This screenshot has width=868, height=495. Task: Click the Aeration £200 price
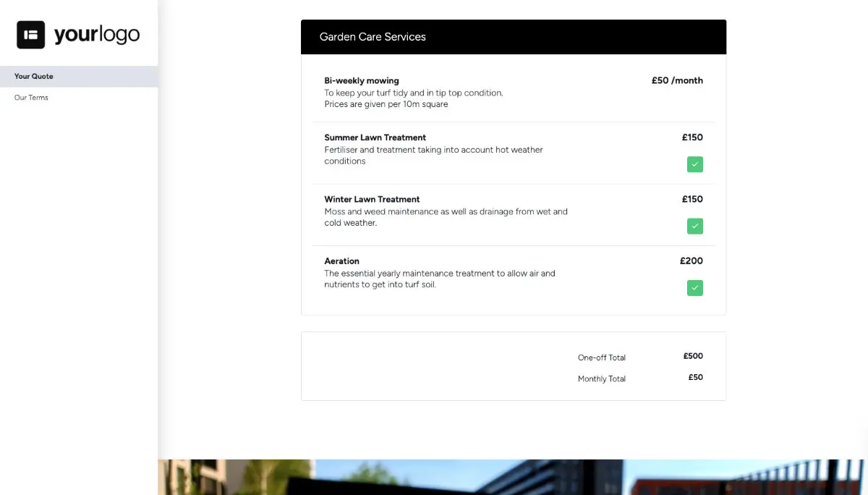pos(692,261)
